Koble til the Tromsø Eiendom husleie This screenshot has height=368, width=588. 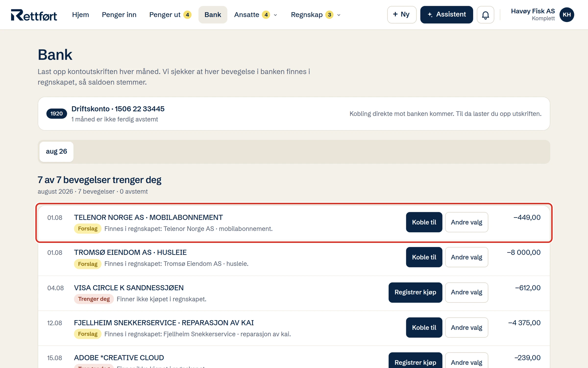[424, 257]
